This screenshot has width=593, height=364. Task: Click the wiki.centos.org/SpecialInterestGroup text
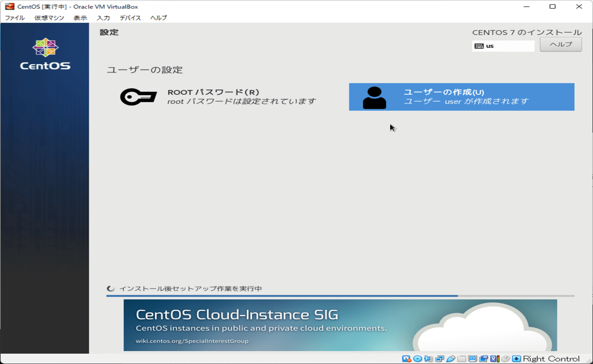tap(192, 341)
